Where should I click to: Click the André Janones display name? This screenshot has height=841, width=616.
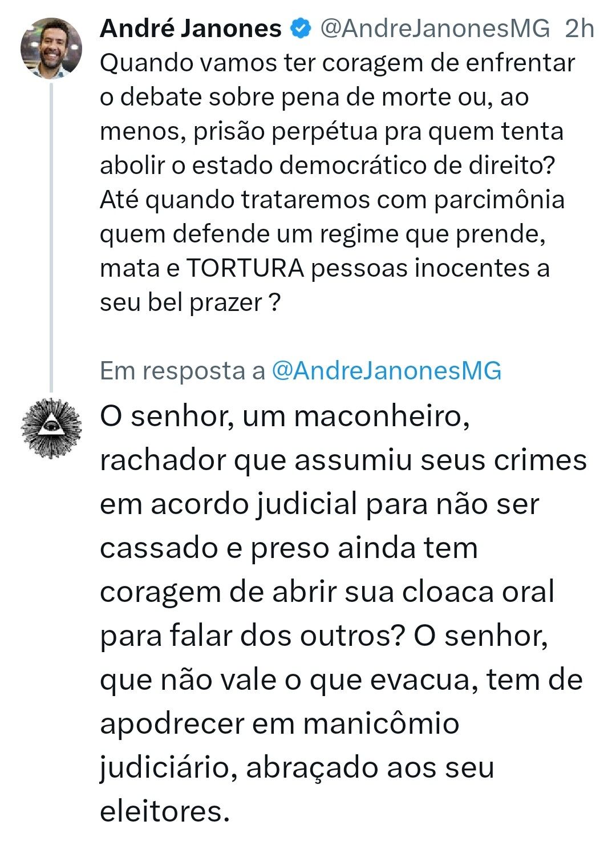click(191, 29)
